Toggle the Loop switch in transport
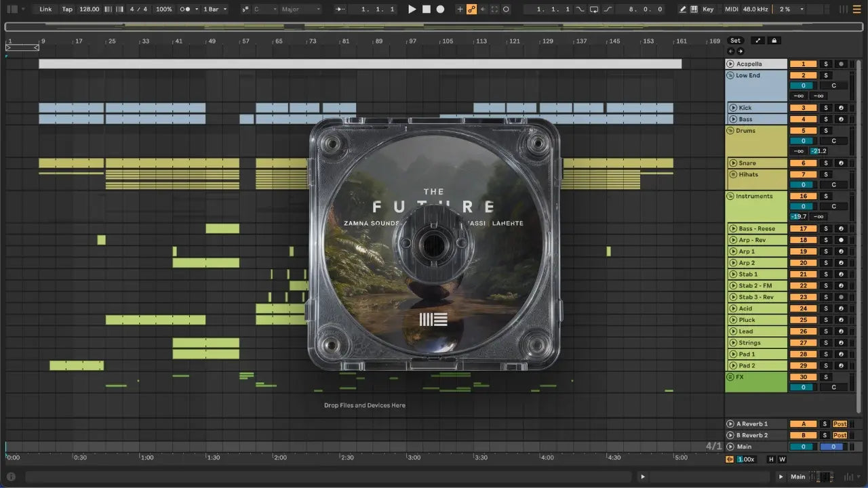The image size is (868, 488). point(594,9)
